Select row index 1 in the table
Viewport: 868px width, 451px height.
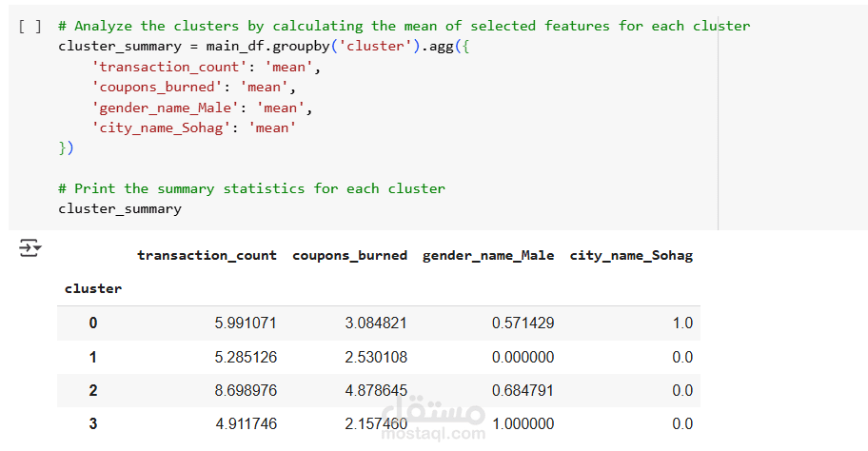coord(93,357)
